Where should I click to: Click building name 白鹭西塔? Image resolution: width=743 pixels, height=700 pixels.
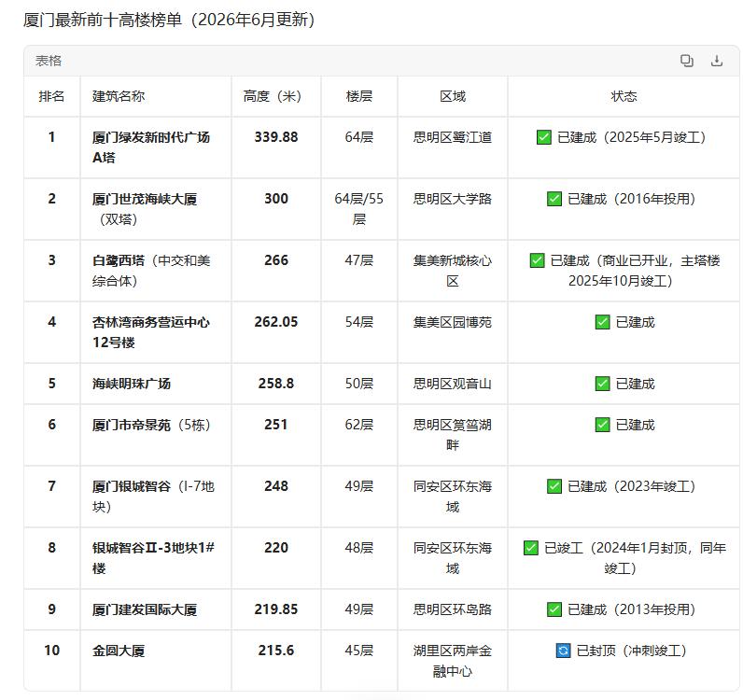[x=119, y=260]
